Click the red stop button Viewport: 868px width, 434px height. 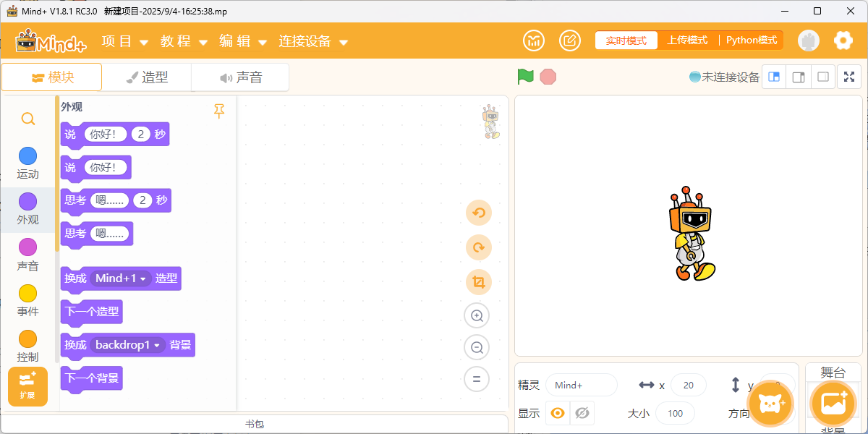(548, 77)
